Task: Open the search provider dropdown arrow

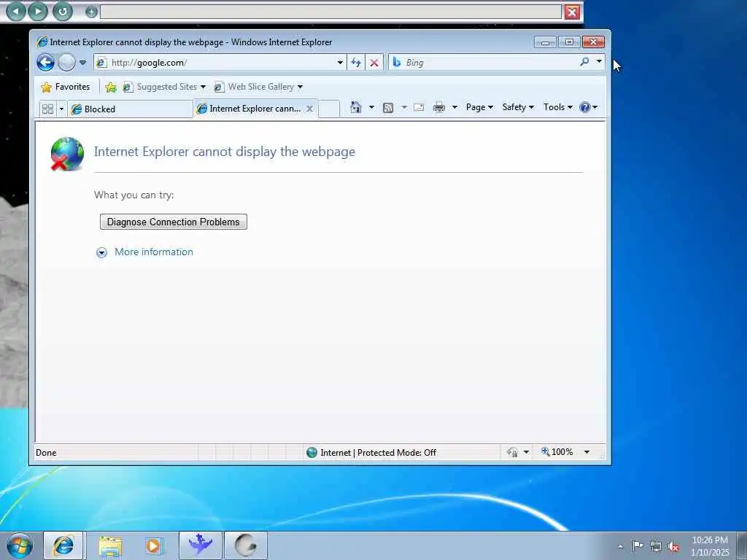Action: (599, 61)
